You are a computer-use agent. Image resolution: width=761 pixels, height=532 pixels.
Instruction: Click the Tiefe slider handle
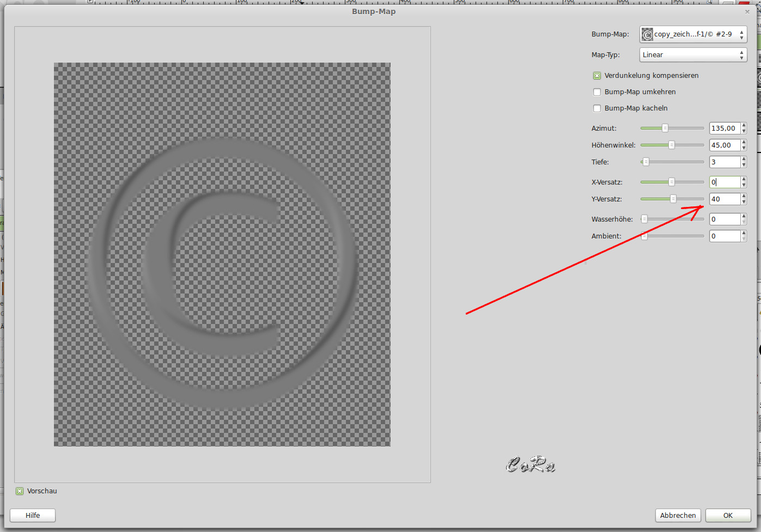click(x=646, y=162)
